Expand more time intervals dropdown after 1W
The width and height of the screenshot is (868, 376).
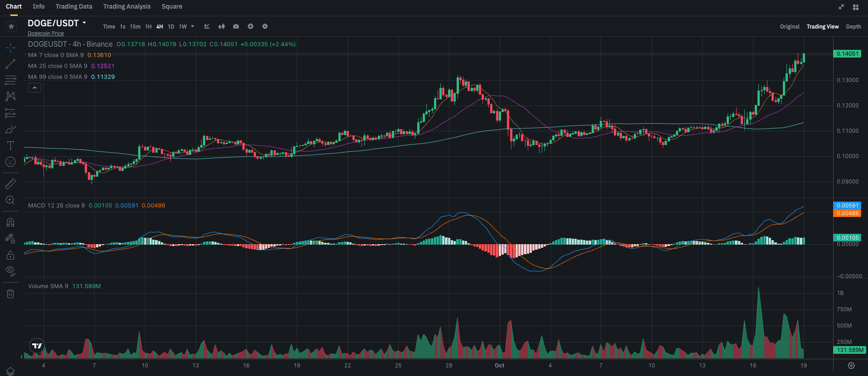tap(193, 27)
